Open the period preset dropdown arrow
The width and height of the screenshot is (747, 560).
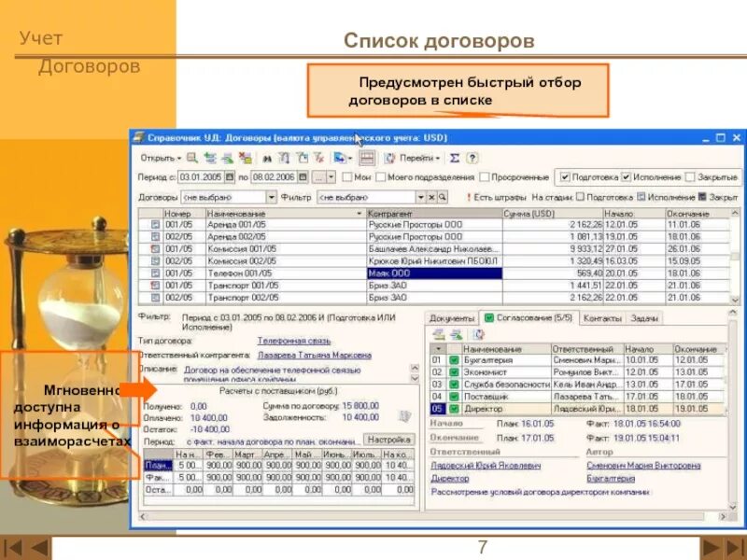pos(331,177)
